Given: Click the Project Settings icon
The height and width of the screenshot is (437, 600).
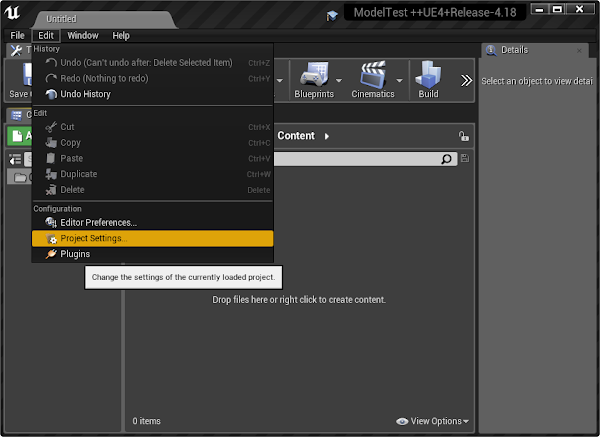Looking at the screenshot, I should pos(51,239).
